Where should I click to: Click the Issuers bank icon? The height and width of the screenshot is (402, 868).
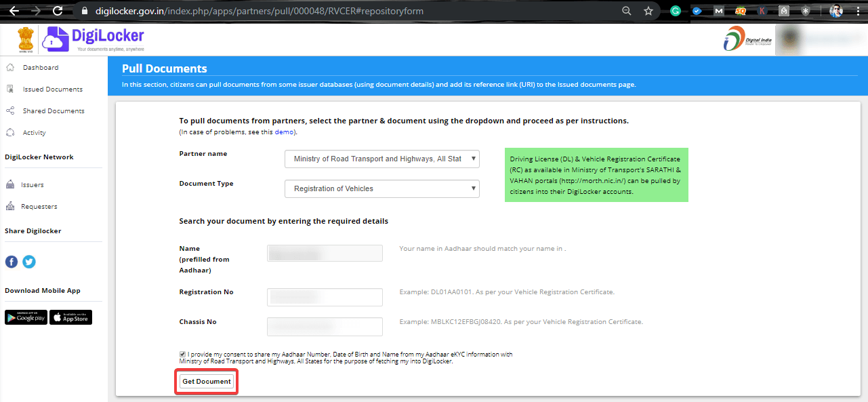(x=9, y=184)
